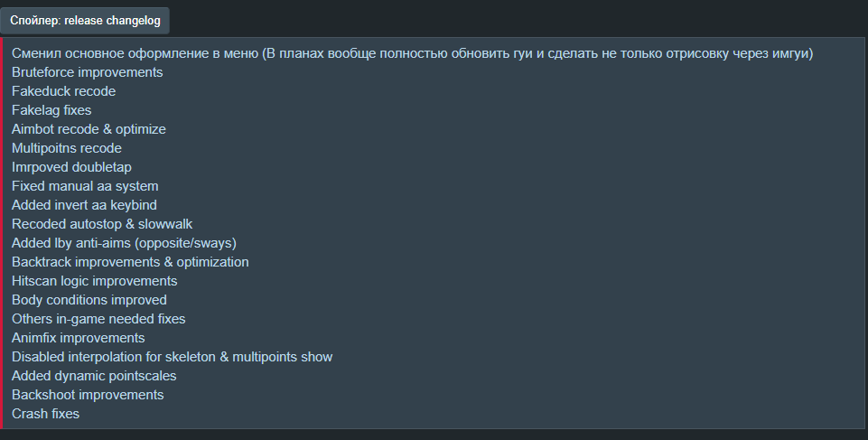Click the Multipoitns recode entry
868x440 pixels.
pyautogui.click(x=67, y=148)
